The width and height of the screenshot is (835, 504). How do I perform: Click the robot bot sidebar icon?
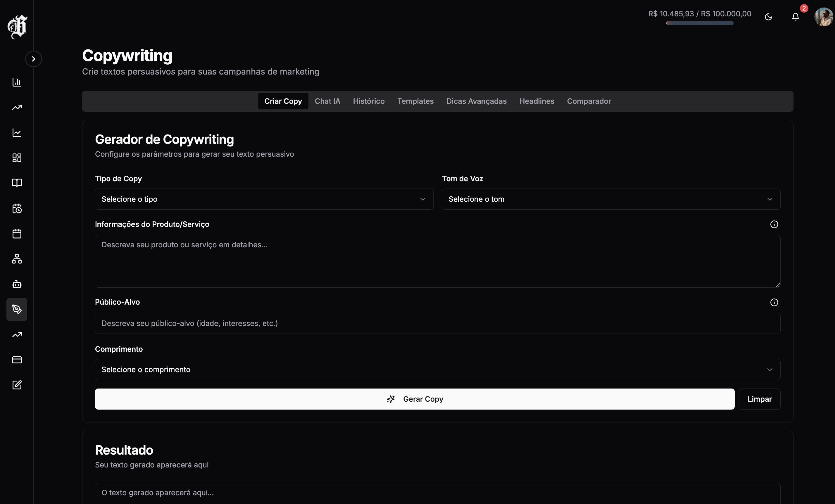click(x=17, y=284)
